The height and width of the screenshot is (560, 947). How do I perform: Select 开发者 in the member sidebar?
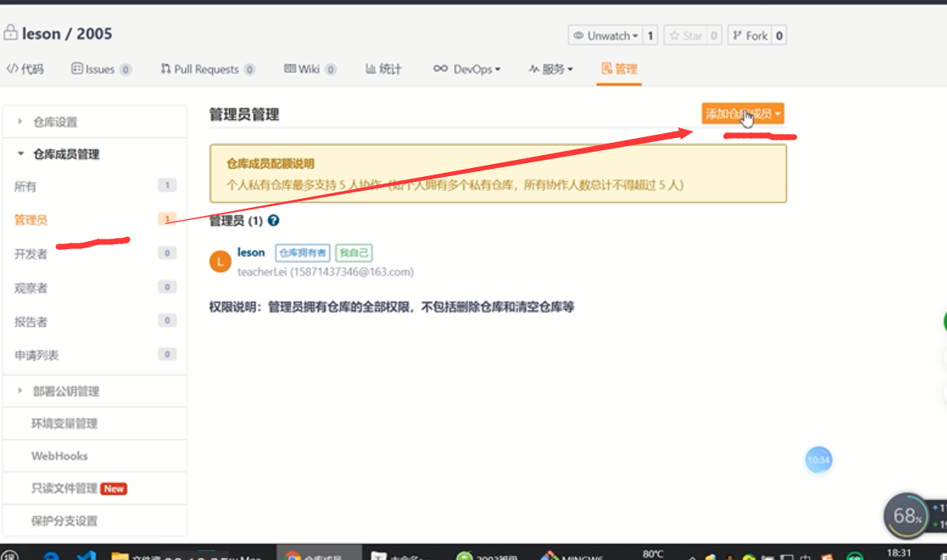click(32, 252)
